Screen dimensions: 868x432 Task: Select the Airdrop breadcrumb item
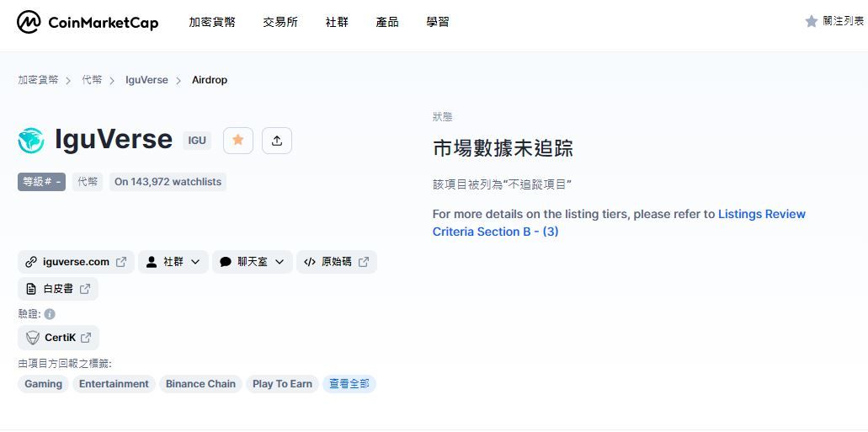pos(210,80)
